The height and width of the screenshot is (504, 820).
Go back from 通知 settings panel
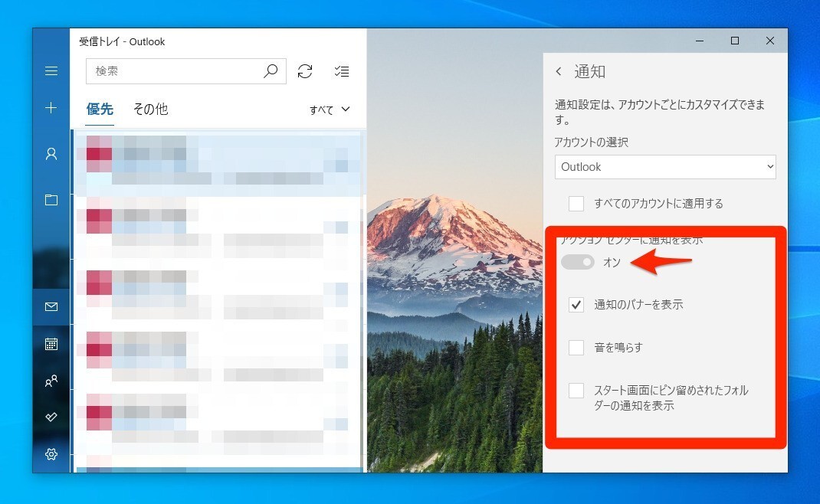pyautogui.click(x=559, y=72)
